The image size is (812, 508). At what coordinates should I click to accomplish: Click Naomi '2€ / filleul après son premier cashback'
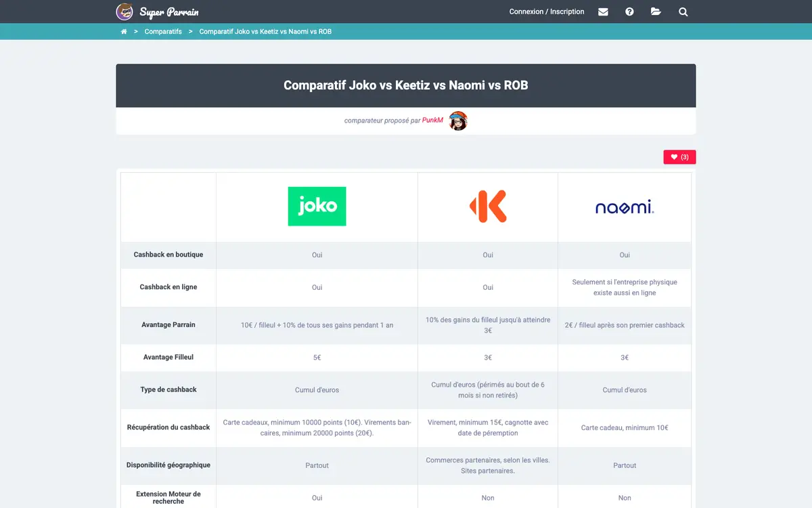click(625, 325)
